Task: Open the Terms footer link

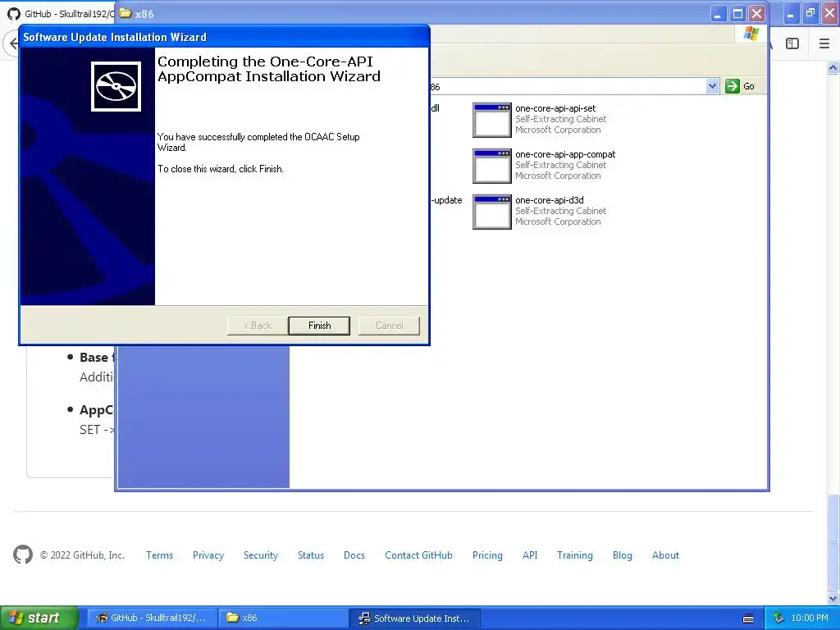Action: point(160,555)
